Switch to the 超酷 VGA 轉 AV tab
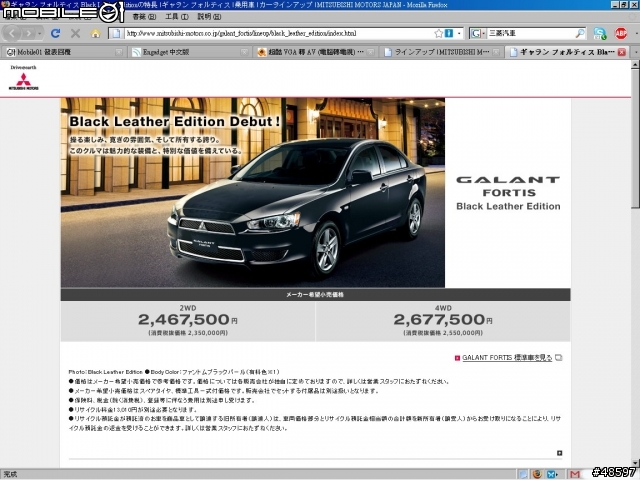 click(x=315, y=52)
